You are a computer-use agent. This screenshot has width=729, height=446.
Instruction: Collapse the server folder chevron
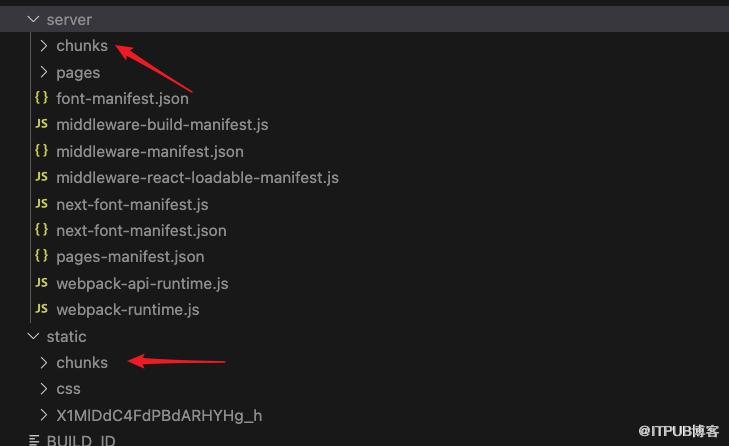[33, 20]
